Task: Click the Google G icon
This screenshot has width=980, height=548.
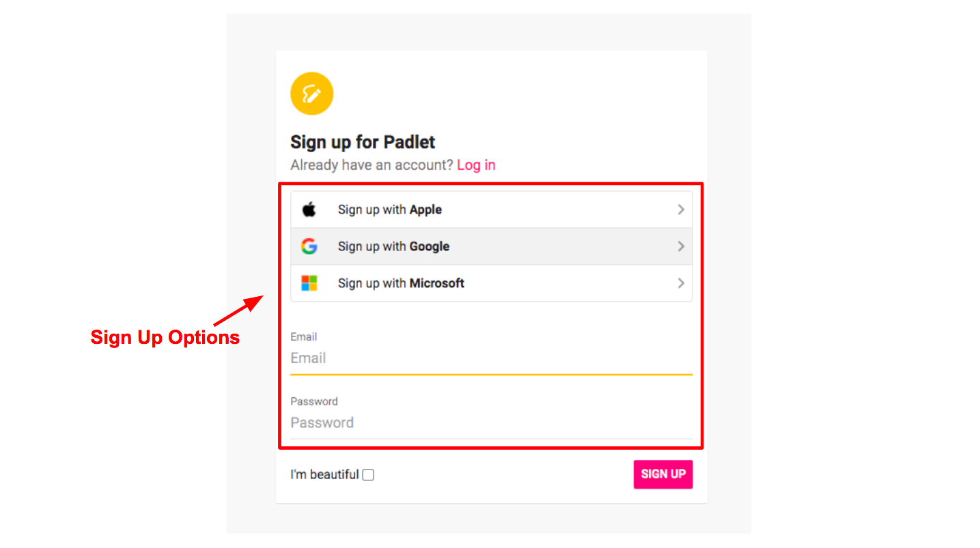Action: (x=309, y=246)
